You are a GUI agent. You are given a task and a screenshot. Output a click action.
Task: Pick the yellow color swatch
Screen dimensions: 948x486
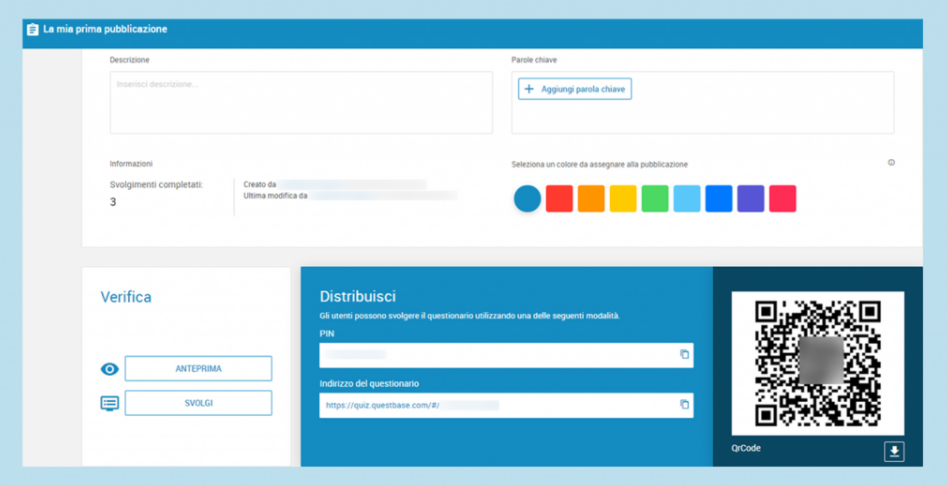(x=623, y=198)
